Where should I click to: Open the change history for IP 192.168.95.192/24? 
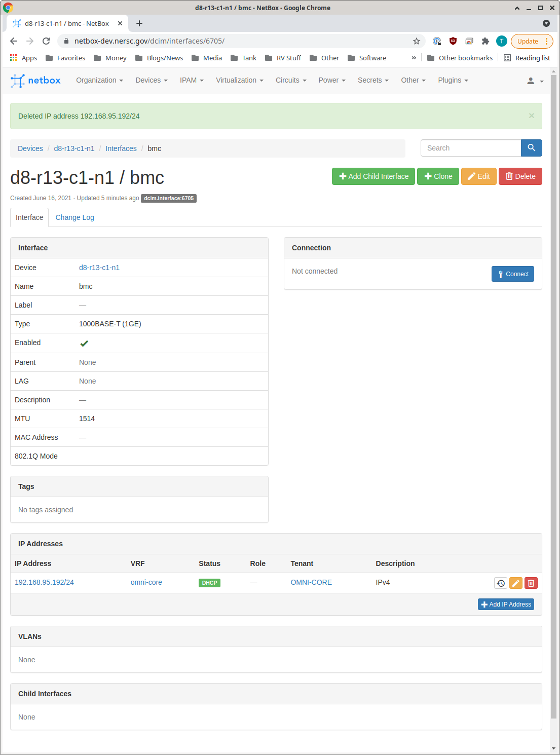pyautogui.click(x=500, y=583)
